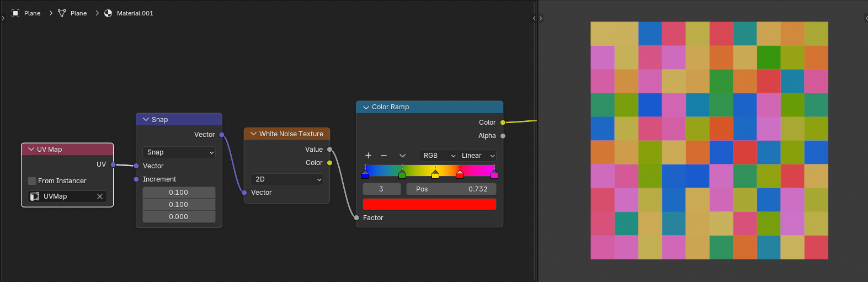Click the Increment input socket on Snap node
Image resolution: width=868 pixels, height=282 pixels.
(x=136, y=179)
